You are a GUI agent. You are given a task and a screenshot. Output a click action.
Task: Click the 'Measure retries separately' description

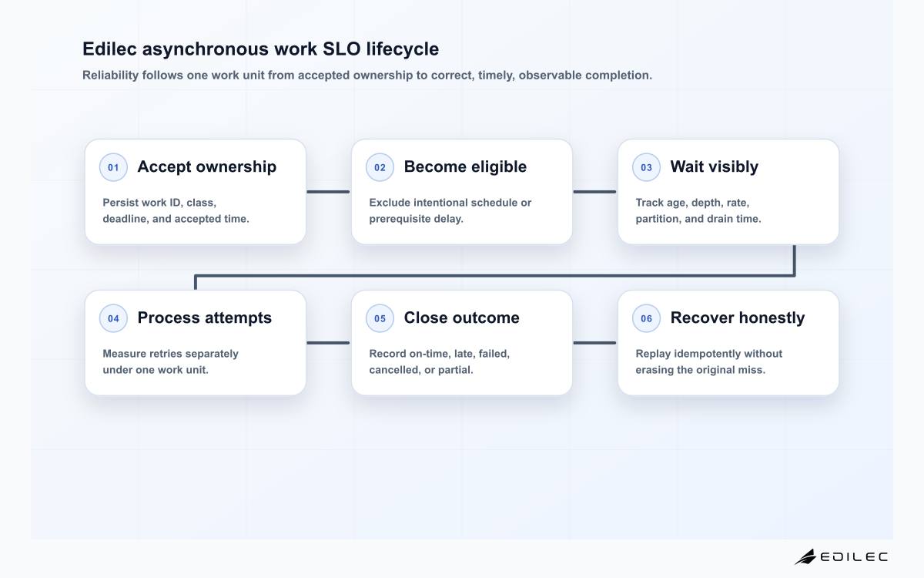(170, 361)
